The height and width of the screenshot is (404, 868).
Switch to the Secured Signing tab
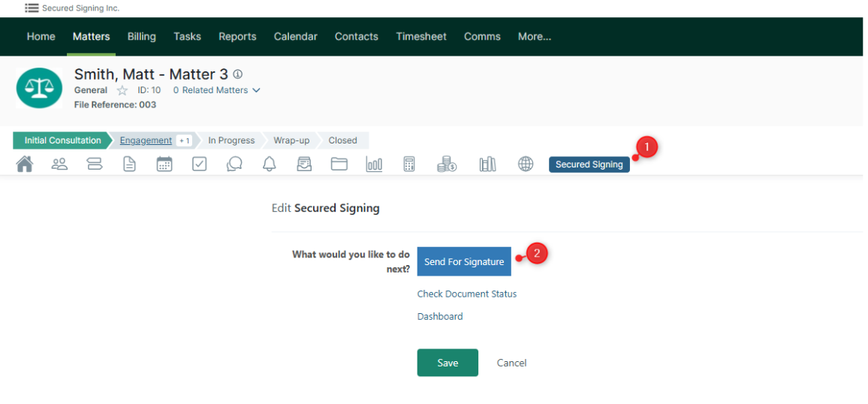click(x=589, y=164)
